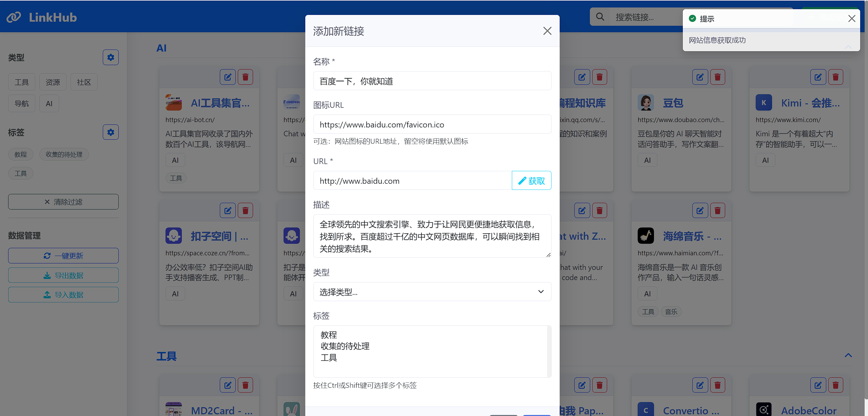Click the search magnifier icon
868x416 pixels.
(x=600, y=17)
